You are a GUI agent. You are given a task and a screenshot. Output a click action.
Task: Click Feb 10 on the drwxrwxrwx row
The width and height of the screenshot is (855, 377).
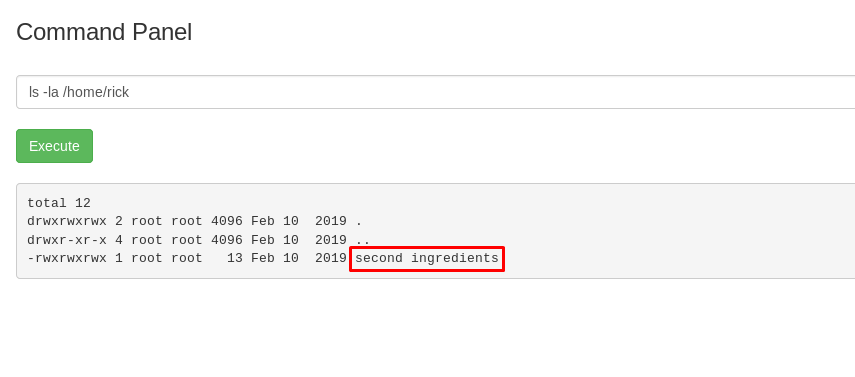tap(275, 222)
